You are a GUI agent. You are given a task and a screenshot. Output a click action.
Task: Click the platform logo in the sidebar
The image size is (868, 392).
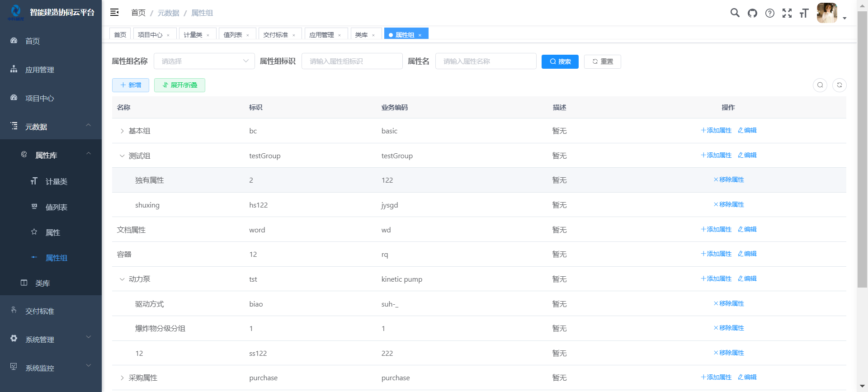(x=16, y=12)
